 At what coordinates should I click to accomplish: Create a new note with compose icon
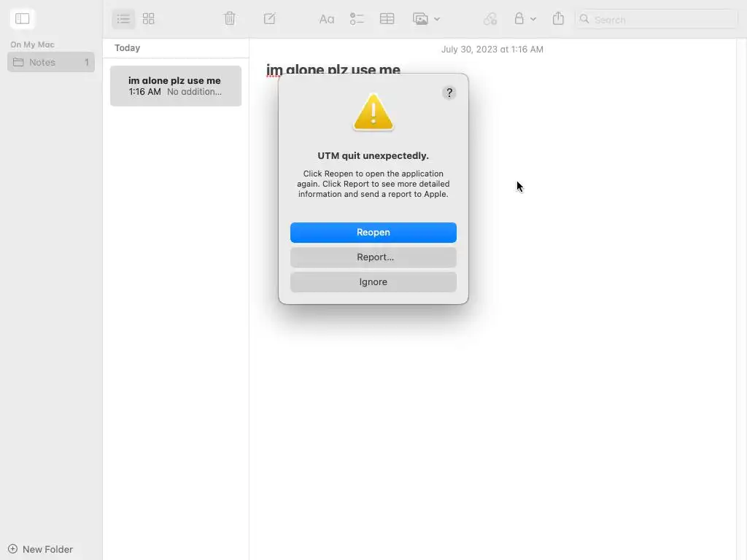coord(270,18)
